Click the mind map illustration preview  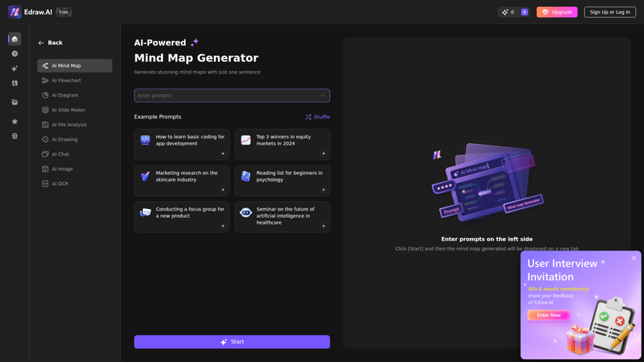(488, 182)
